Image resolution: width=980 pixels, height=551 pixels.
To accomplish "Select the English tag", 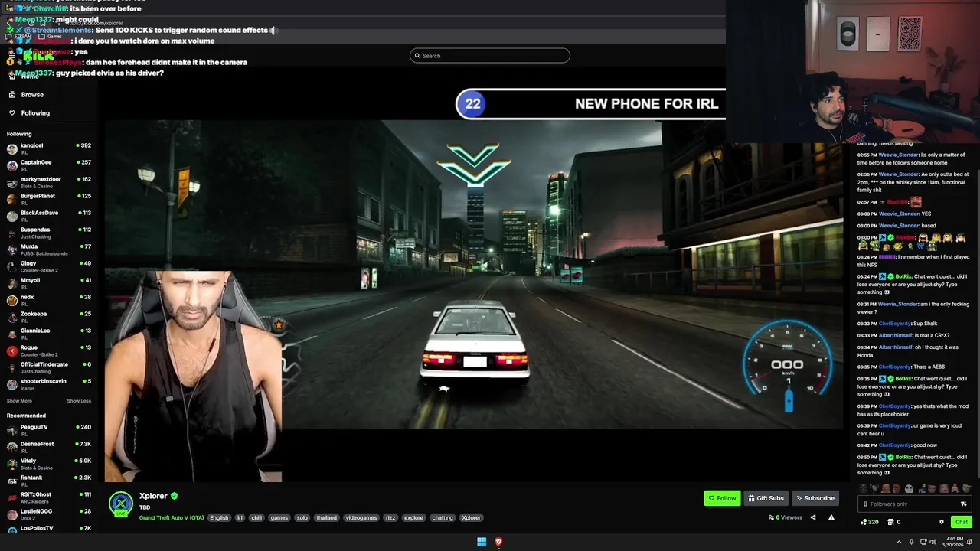I will pos(219,518).
